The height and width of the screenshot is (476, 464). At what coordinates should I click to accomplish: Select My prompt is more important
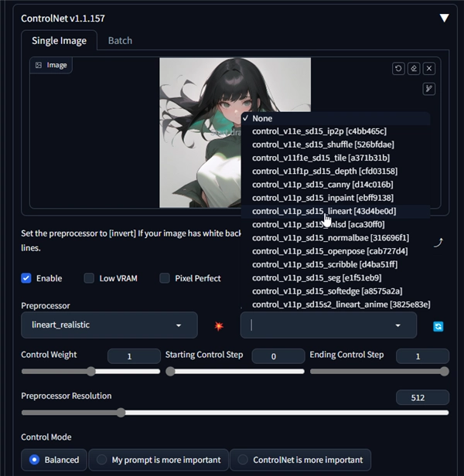point(159,460)
